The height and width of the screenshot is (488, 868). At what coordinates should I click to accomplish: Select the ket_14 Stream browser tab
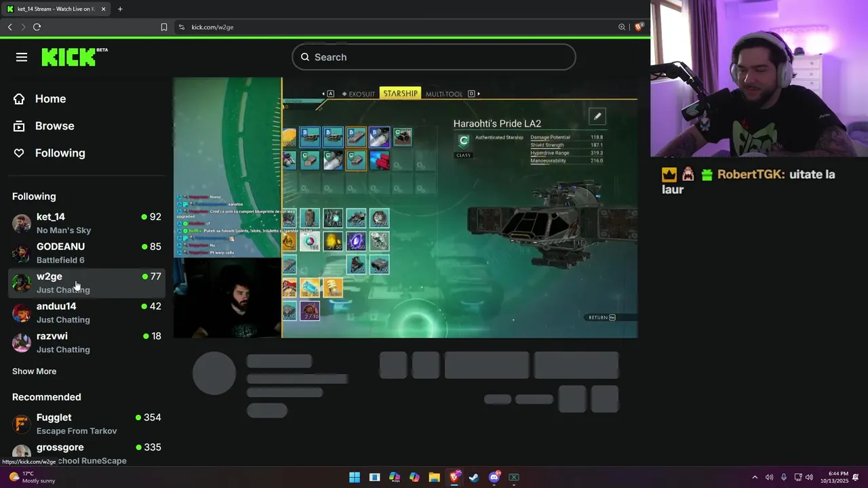point(57,9)
